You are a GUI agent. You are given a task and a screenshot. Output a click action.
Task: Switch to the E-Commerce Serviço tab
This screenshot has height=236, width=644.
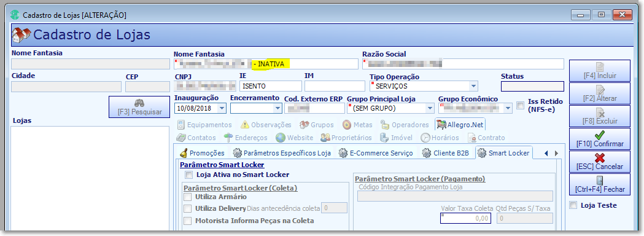(x=376, y=153)
